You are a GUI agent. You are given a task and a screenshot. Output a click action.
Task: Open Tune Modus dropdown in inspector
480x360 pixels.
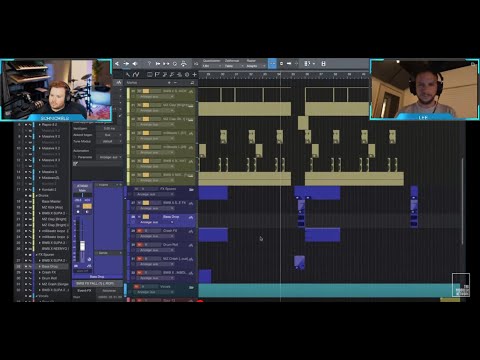coord(110,141)
